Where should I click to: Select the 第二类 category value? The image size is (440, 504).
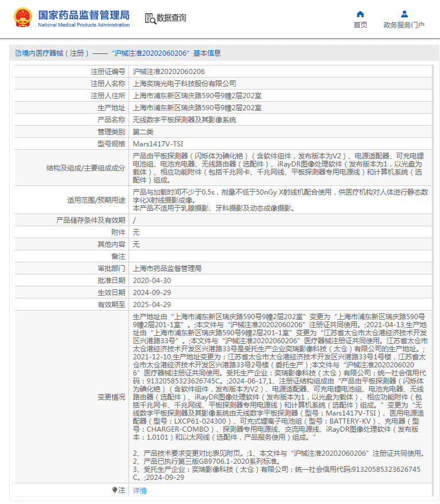click(x=143, y=132)
